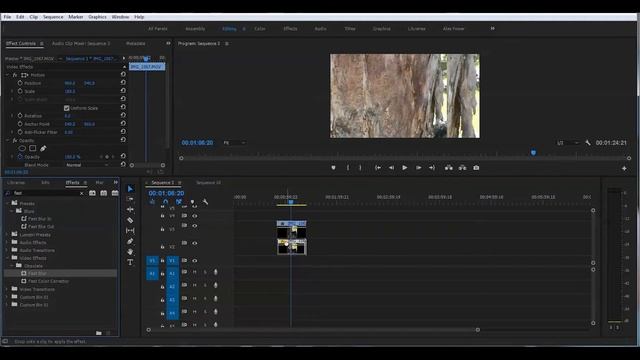Enable voice-over record on A1
The image size is (640, 360).
pyautogui.click(x=216, y=272)
